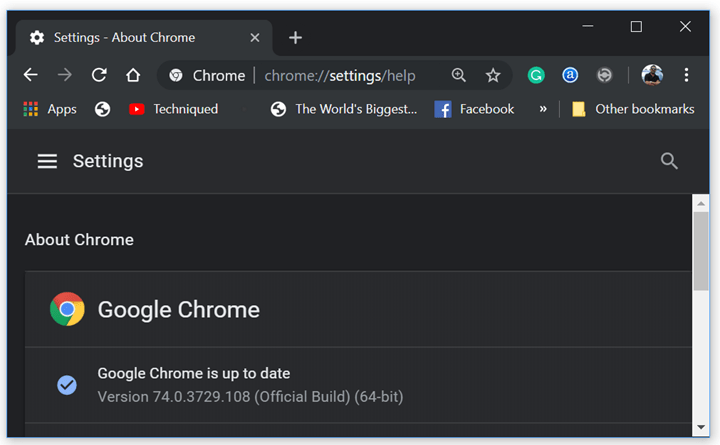Search settings with the magnifier icon

[x=669, y=161]
